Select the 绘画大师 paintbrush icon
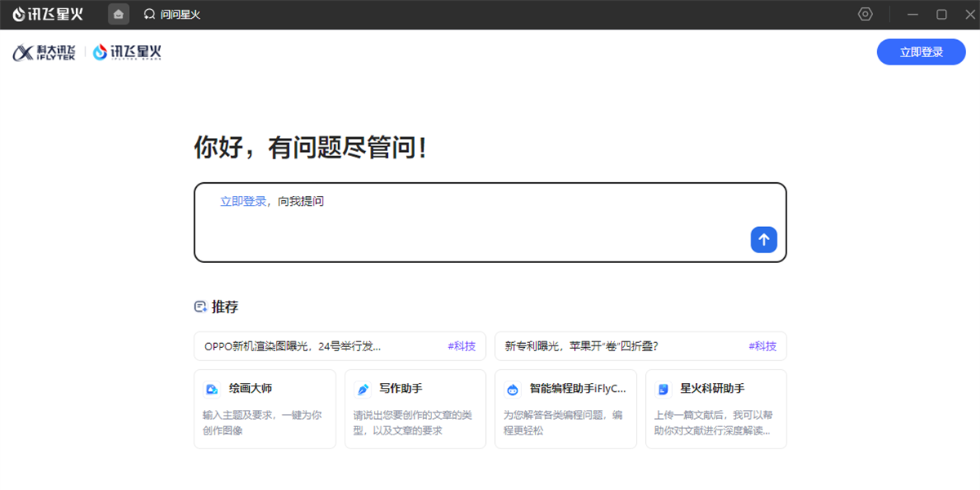Viewport: 980px width, 490px height. (212, 389)
